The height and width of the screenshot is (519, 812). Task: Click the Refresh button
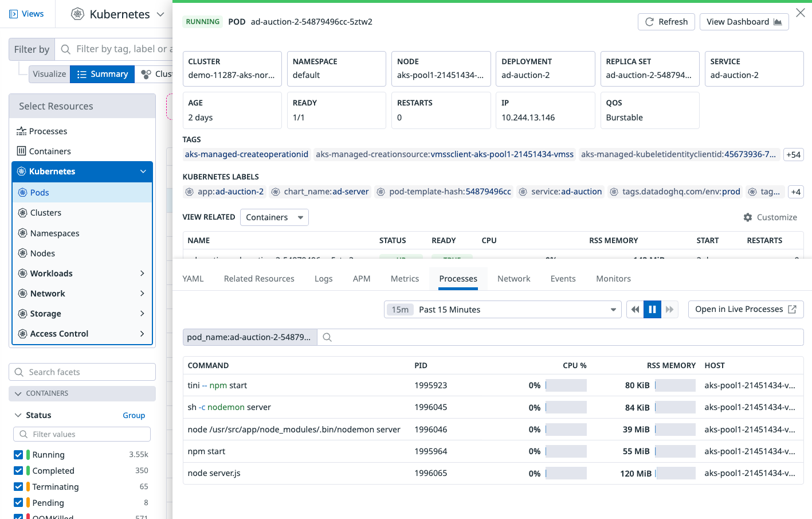(x=666, y=22)
